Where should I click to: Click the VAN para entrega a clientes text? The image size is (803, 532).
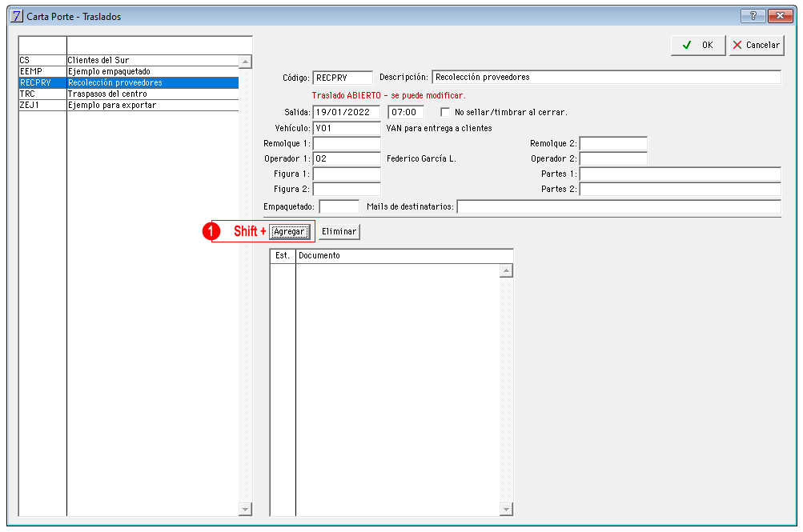click(439, 128)
